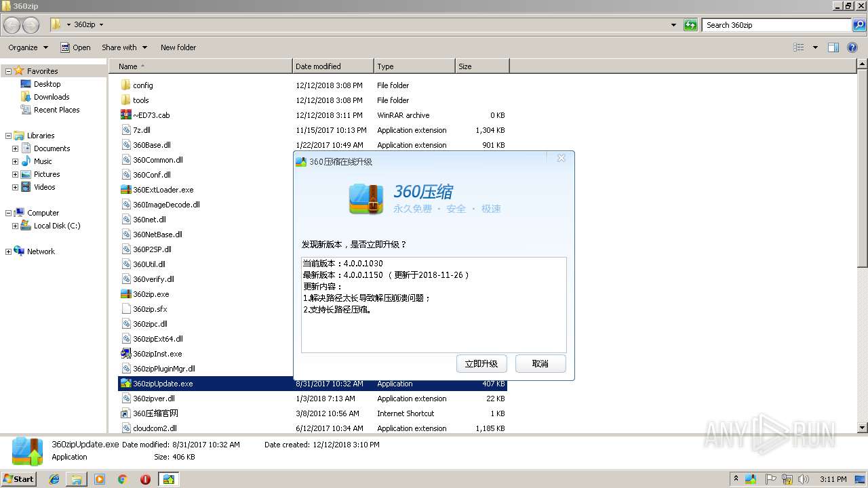Collapse the Computer tree section
This screenshot has height=488, width=868.
point(8,213)
